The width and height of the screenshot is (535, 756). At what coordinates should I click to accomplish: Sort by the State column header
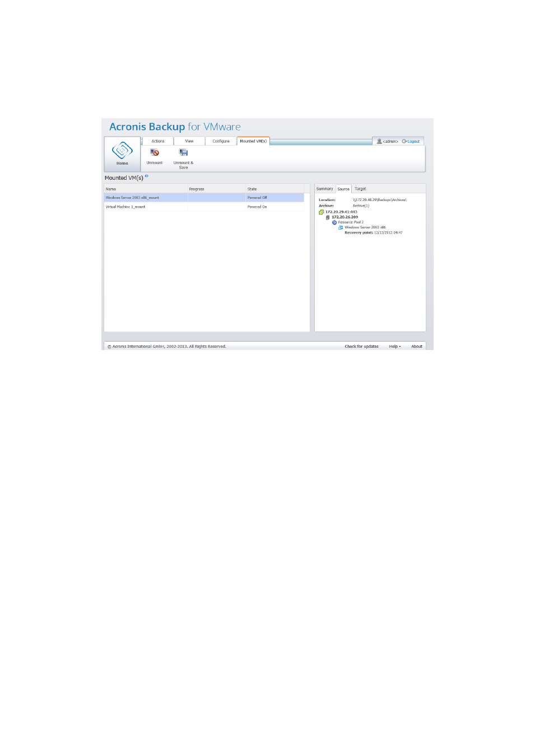coord(275,189)
